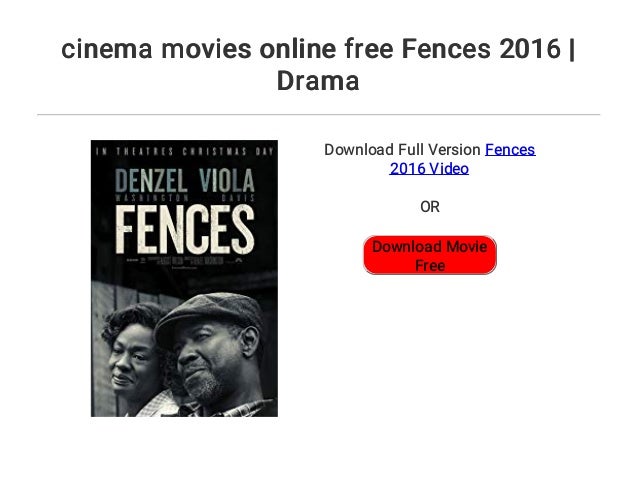Click the word "Fences" in the blue link
The width and height of the screenshot is (638, 479).
coord(509,150)
